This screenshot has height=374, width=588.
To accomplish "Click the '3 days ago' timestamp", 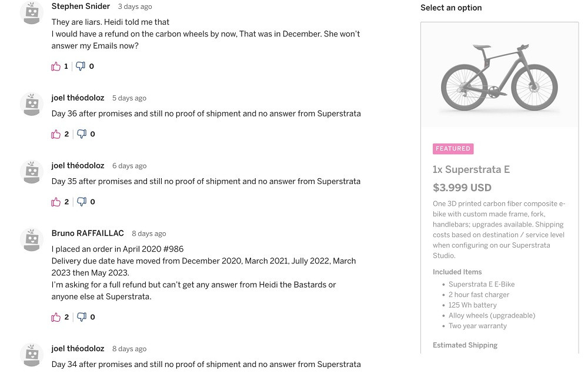I will click(135, 7).
